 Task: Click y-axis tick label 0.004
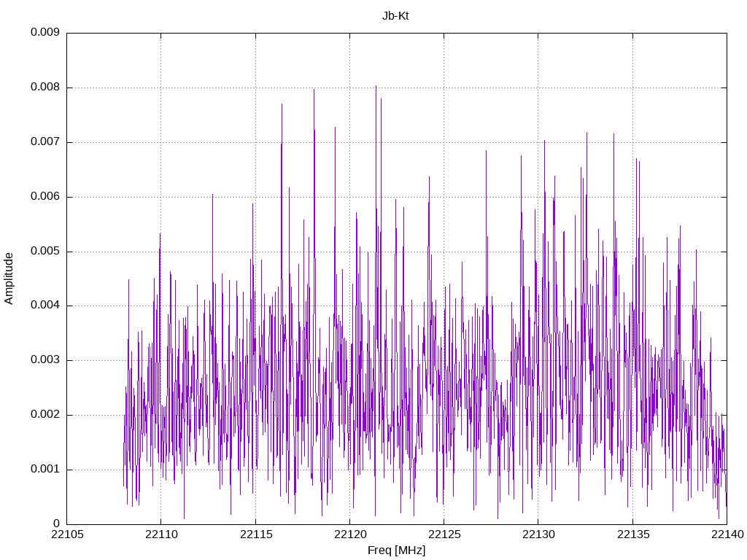[45, 306]
